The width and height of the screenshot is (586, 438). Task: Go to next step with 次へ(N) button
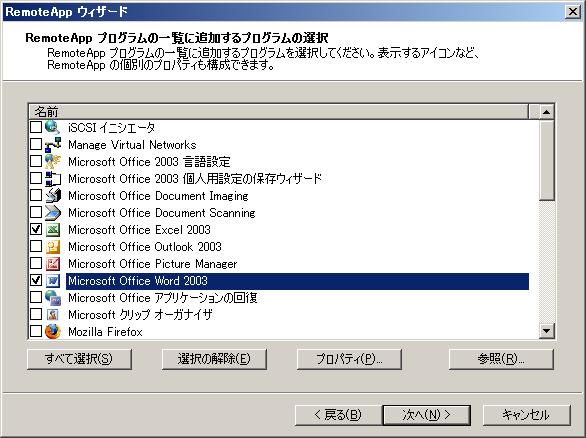click(x=426, y=415)
